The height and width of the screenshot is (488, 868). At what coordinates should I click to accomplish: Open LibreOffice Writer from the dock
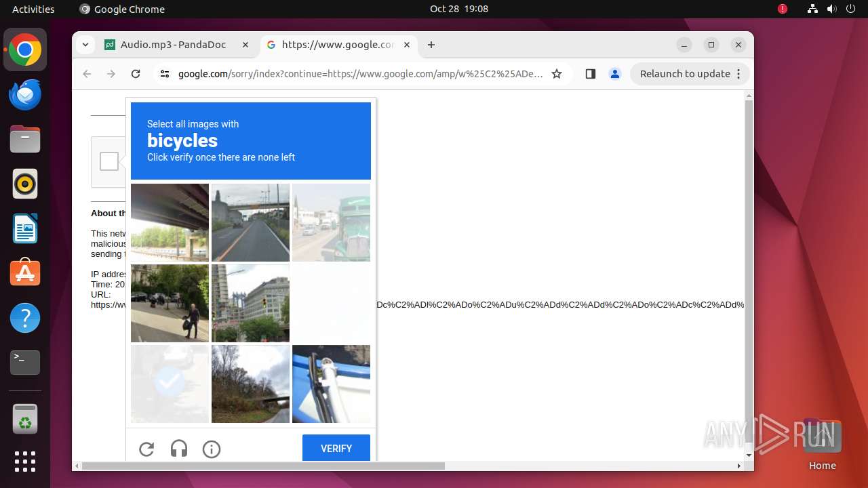(x=25, y=228)
